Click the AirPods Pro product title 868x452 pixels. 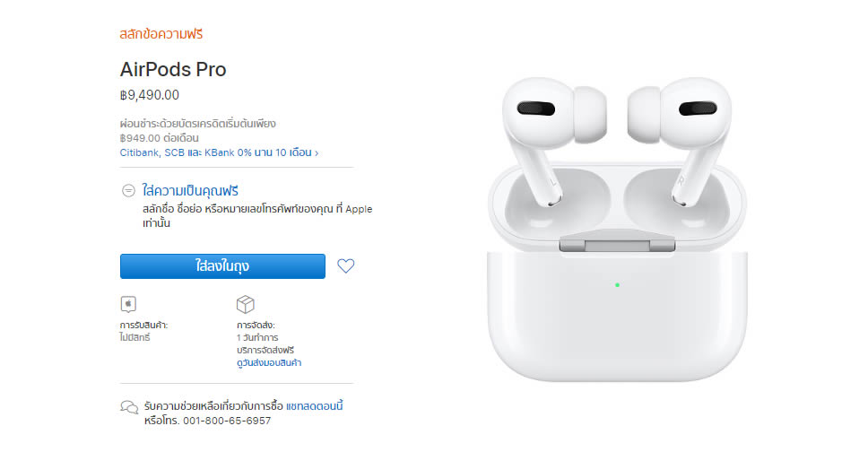[x=173, y=69]
